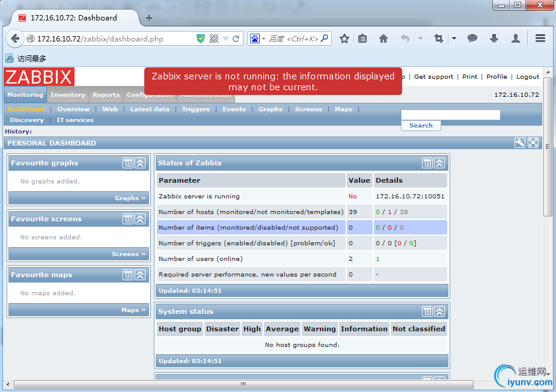Screen dimensions: 556x392
Task: Open the Overview submenu item
Action: pyautogui.click(x=73, y=109)
